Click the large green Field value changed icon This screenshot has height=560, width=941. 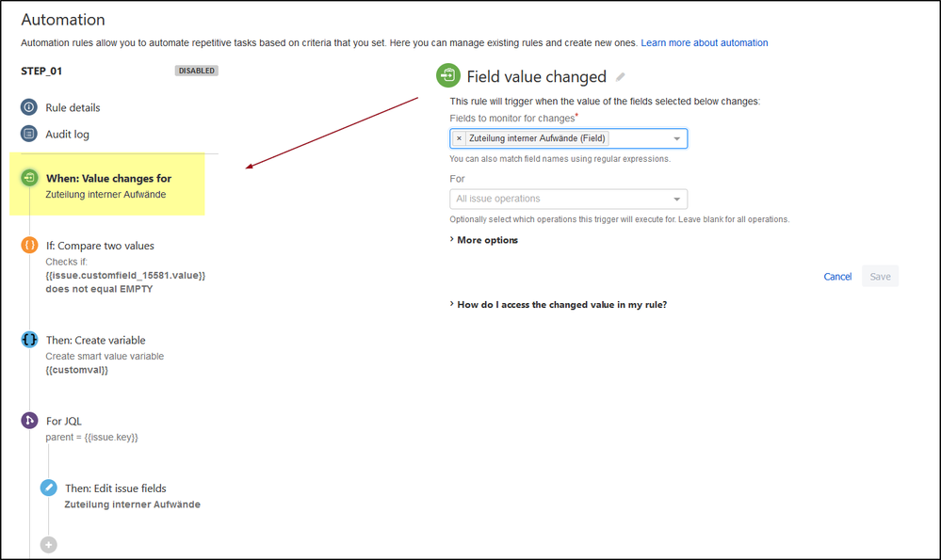(448, 75)
